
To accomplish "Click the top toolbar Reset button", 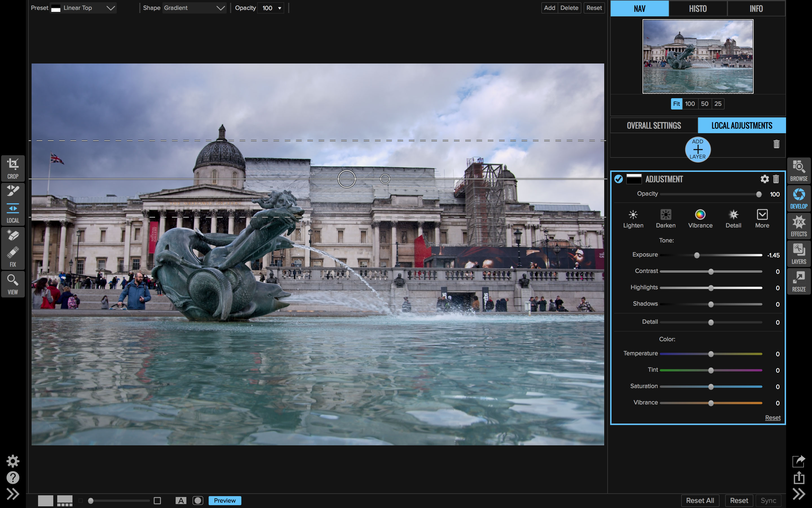I will 594,8.
